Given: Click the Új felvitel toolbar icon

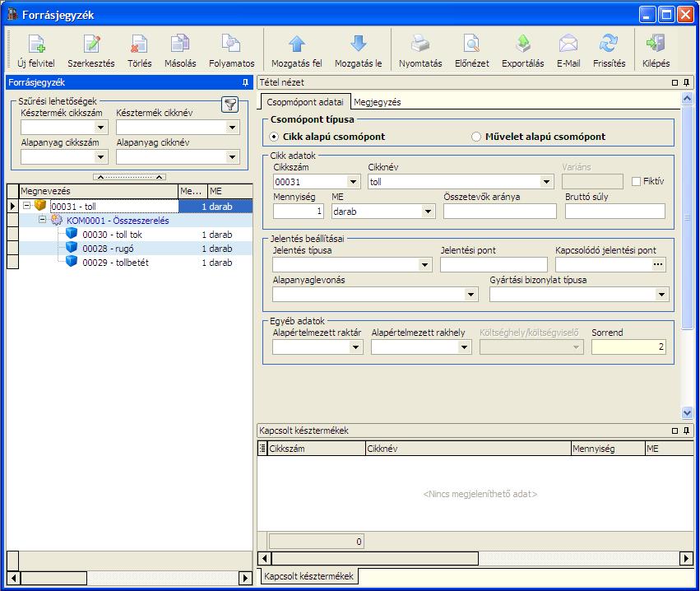Looking at the screenshot, I should (36, 44).
